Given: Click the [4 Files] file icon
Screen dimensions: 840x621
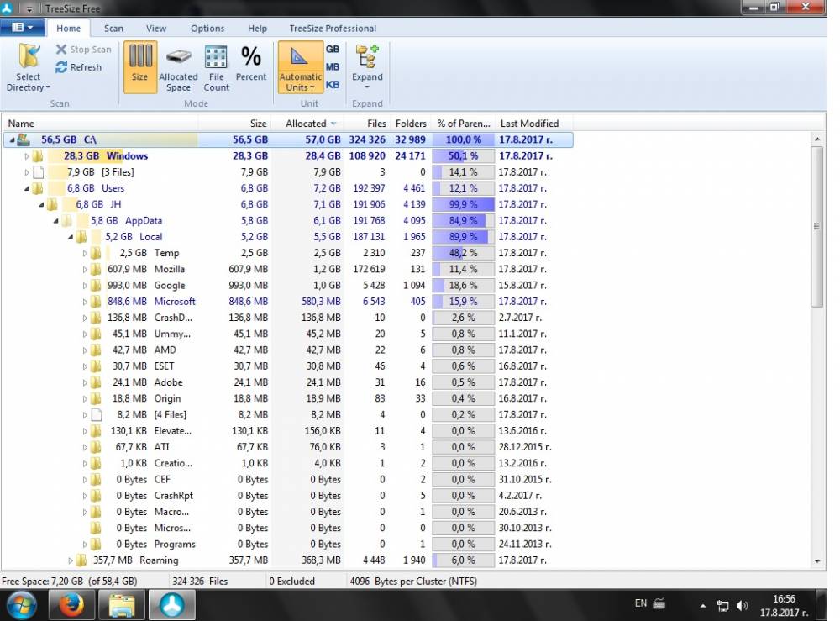Looking at the screenshot, I should [96, 414].
